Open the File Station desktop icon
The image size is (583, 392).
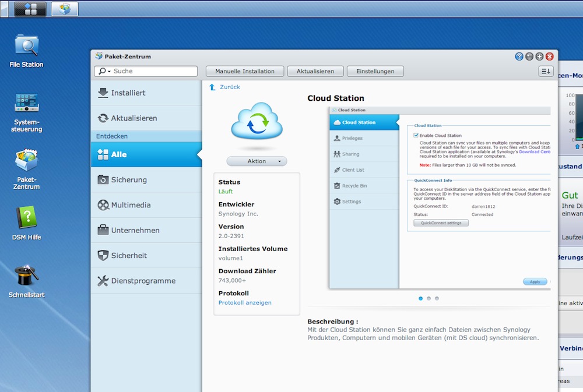26,51
